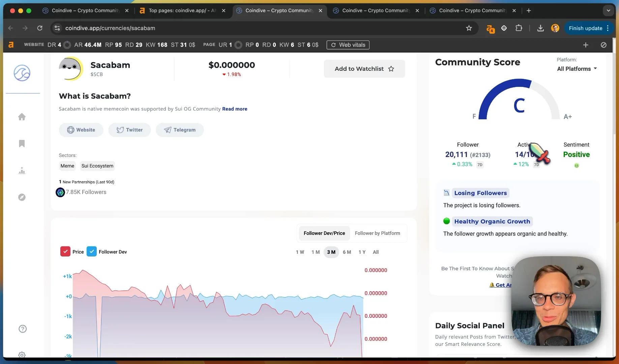Uncheck the Follower Dev checkbox
619x364 pixels.
91,251
